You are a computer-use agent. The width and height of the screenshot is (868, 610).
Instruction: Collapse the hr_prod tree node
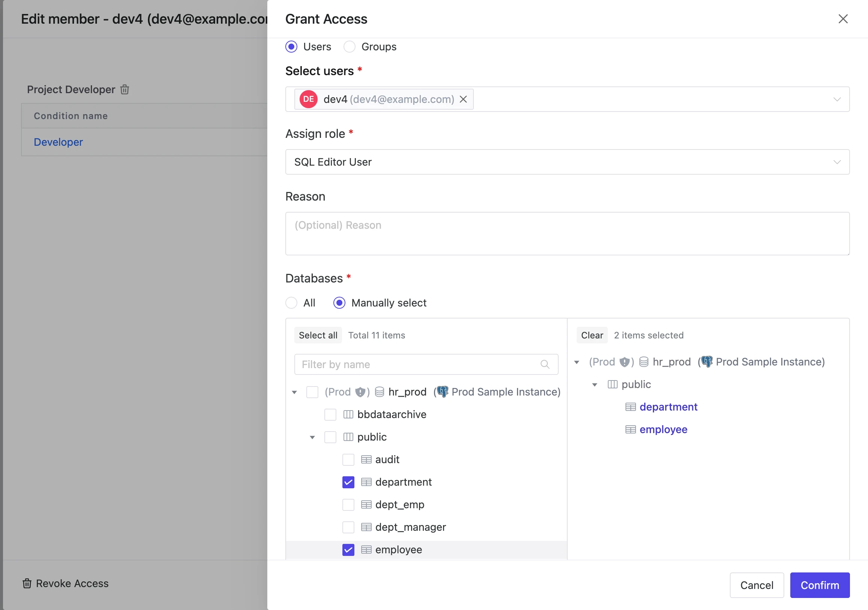tap(294, 392)
